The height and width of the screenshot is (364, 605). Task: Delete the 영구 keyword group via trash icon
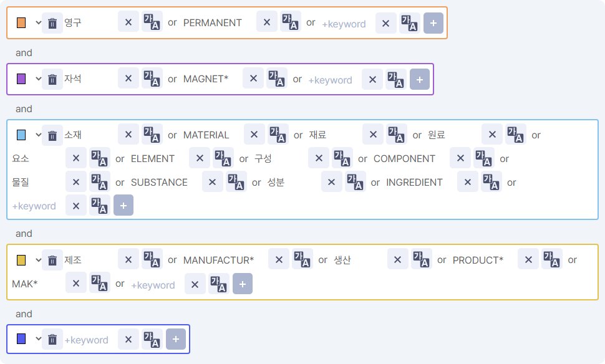[x=52, y=23]
